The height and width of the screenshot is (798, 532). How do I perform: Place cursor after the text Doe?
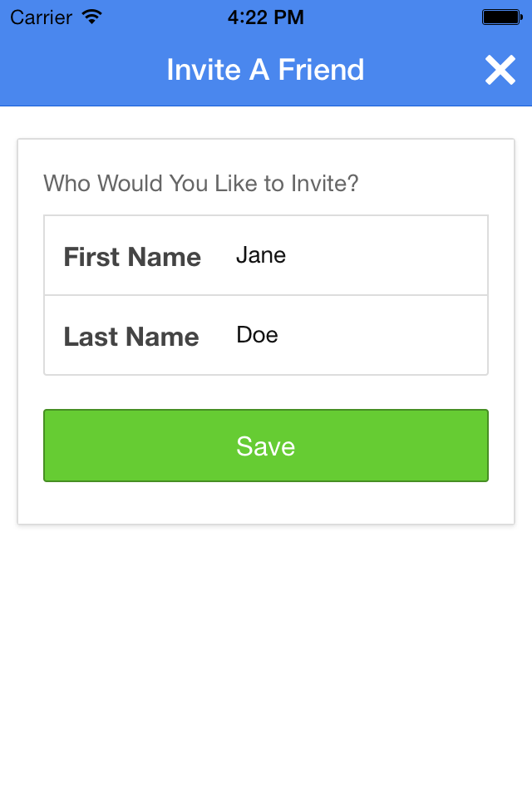click(279, 335)
